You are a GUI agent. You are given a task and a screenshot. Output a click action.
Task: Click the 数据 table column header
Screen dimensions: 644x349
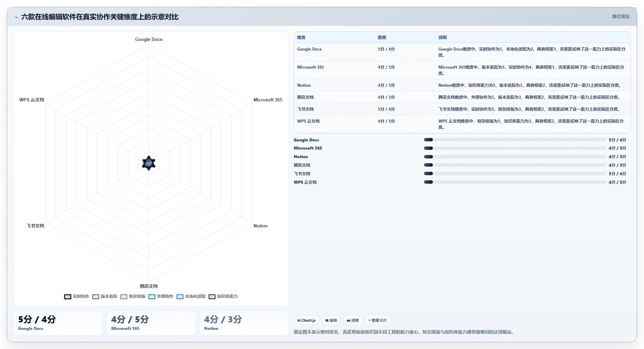pos(382,38)
